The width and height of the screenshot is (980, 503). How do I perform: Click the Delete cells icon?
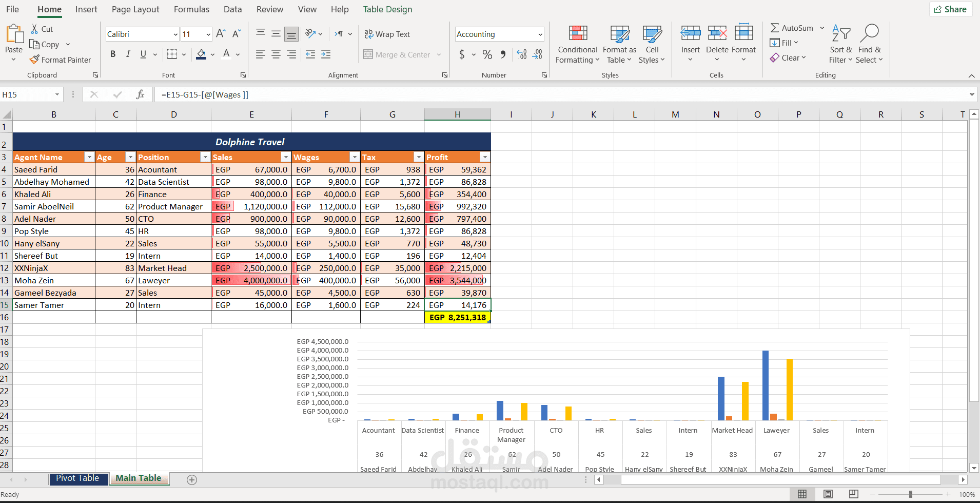[717, 33]
